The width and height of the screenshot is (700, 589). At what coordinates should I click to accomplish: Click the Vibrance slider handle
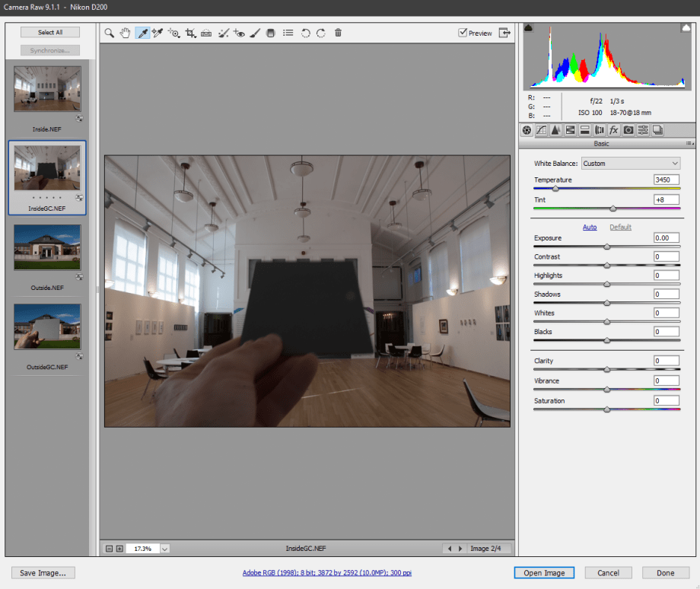[607, 390]
